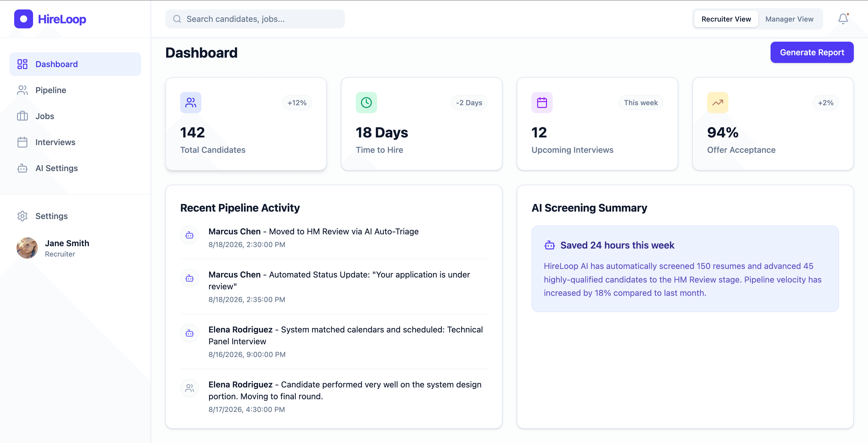Click the +12% badge
868x443 pixels.
(x=297, y=103)
